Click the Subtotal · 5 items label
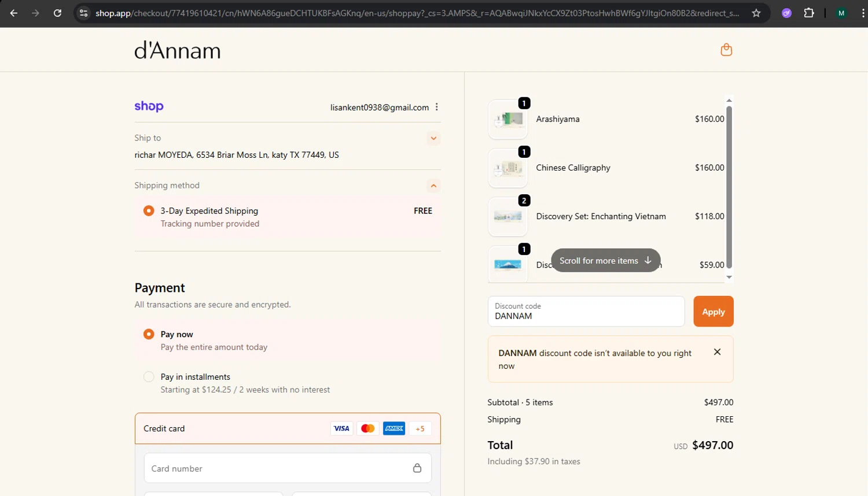868x496 pixels. click(520, 402)
